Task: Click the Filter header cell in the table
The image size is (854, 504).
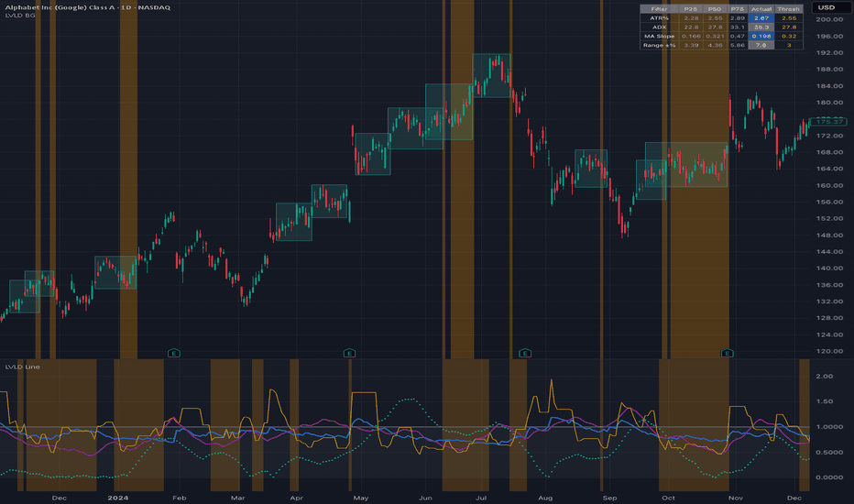Action: pos(659,9)
